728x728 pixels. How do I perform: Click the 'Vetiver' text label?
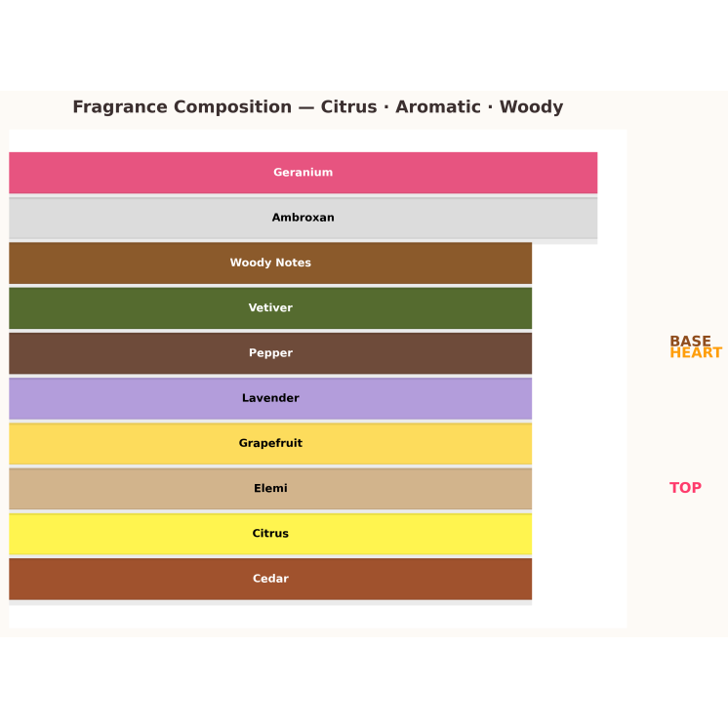click(x=270, y=307)
